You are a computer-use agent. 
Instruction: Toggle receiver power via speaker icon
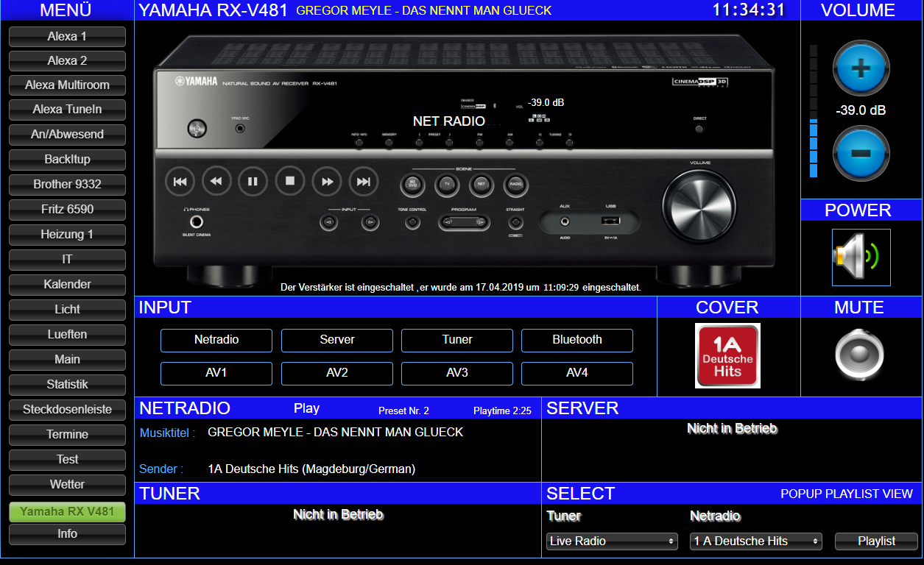(x=861, y=257)
